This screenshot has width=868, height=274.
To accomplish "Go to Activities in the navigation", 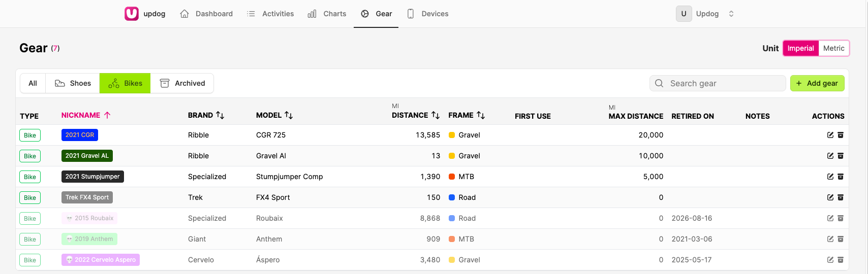I will pos(270,14).
